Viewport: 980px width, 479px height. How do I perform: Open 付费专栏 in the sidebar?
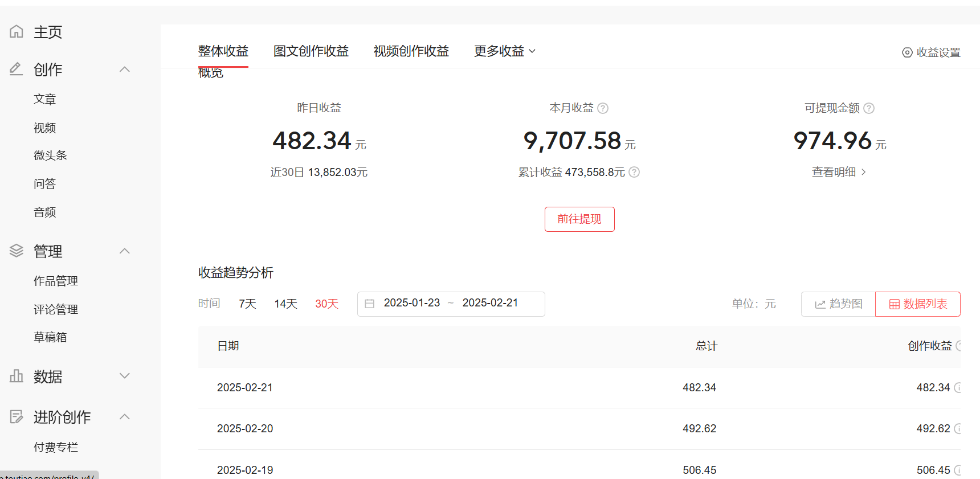56,447
